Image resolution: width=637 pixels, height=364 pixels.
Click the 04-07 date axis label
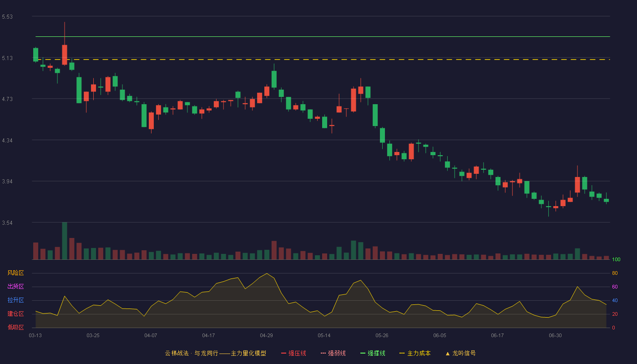[151, 335]
